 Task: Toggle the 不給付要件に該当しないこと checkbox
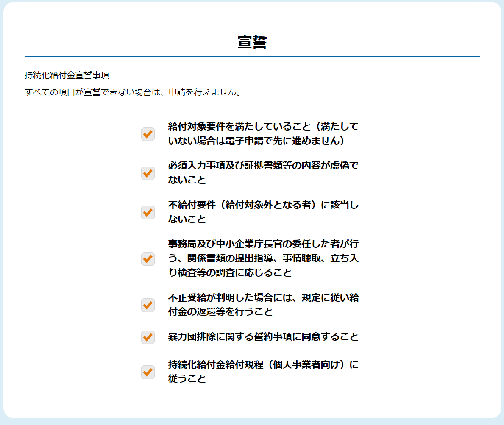coord(148,212)
